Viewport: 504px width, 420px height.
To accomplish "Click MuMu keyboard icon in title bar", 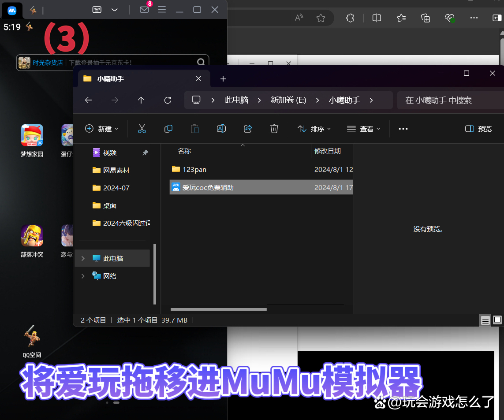I will click(97, 10).
